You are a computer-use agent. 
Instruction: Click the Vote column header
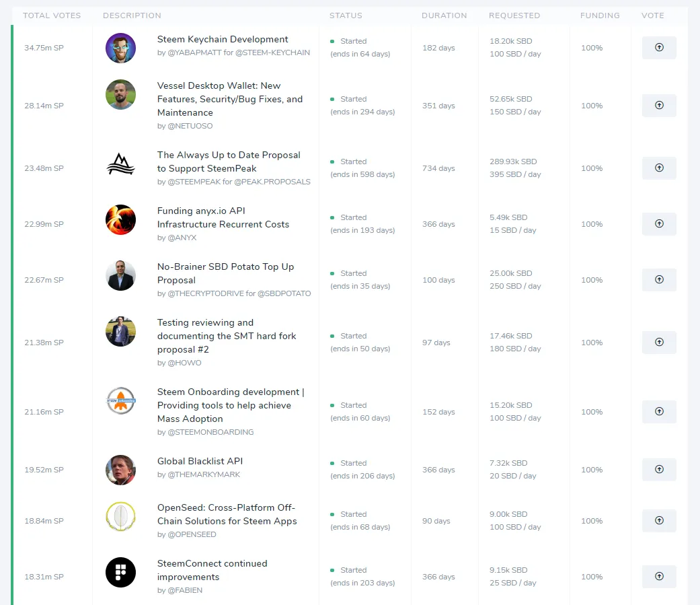pyautogui.click(x=653, y=15)
